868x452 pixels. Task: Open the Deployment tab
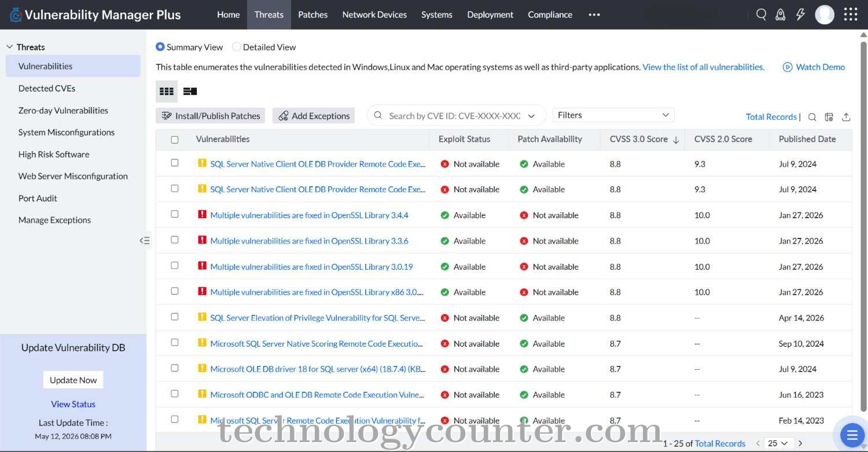(490, 14)
